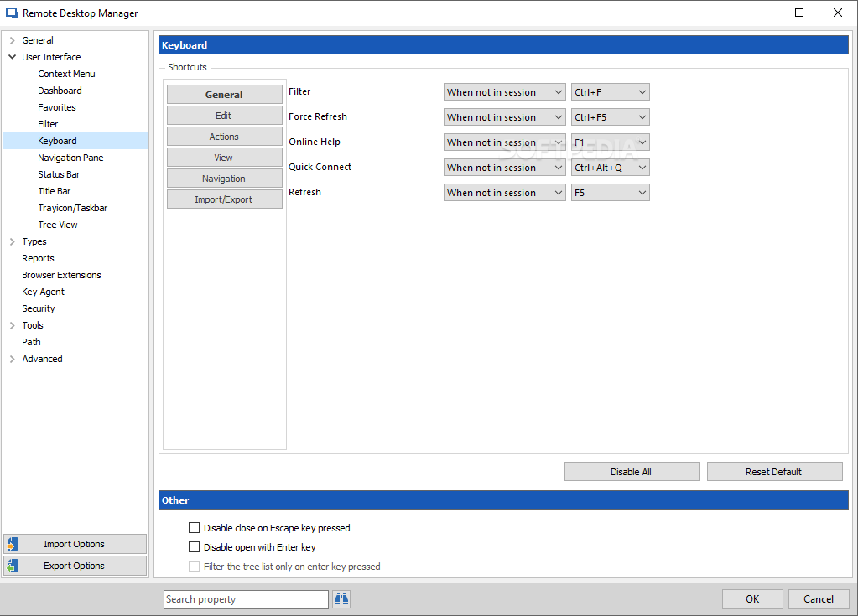Viewport: 858px width, 616px height.
Task: Click the Export Options arrow icon
Action: [13, 566]
